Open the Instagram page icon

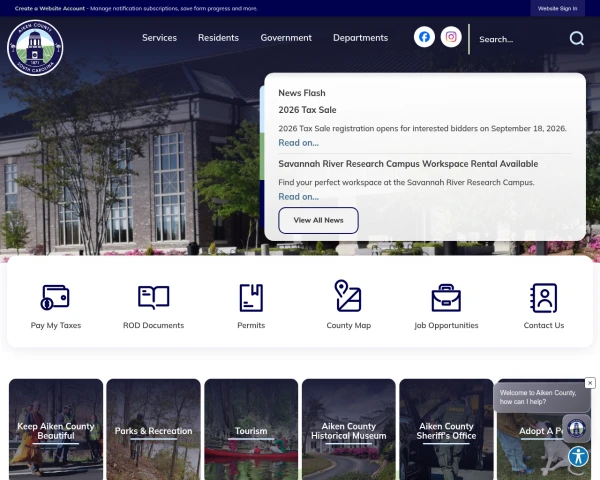[451, 37]
